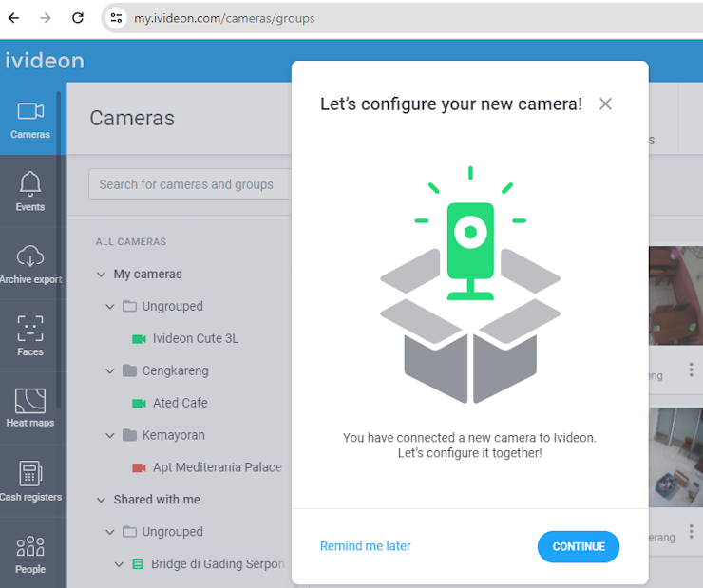Viewport: 703px width, 588px height.
Task: Click the CONTINUE button
Action: (x=579, y=547)
